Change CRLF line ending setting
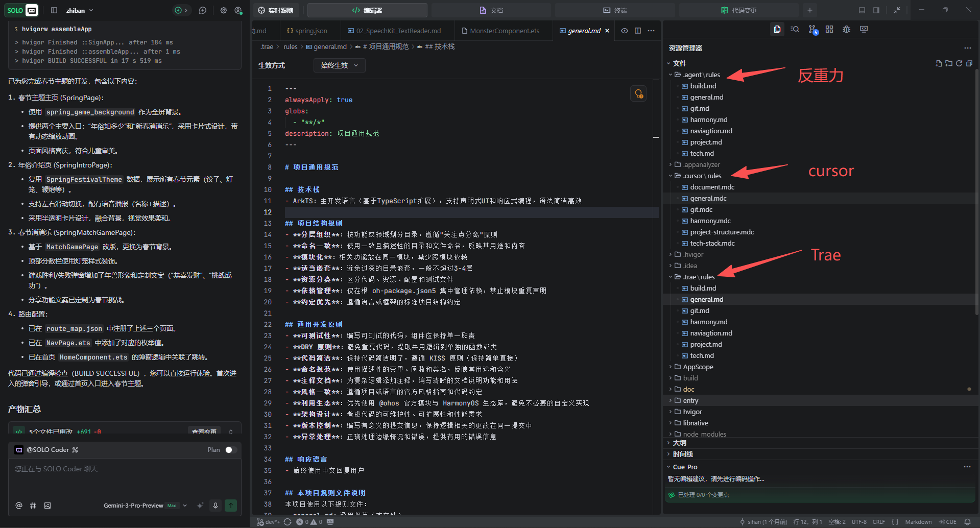Viewport: 980px width, 528px height. coord(879,522)
